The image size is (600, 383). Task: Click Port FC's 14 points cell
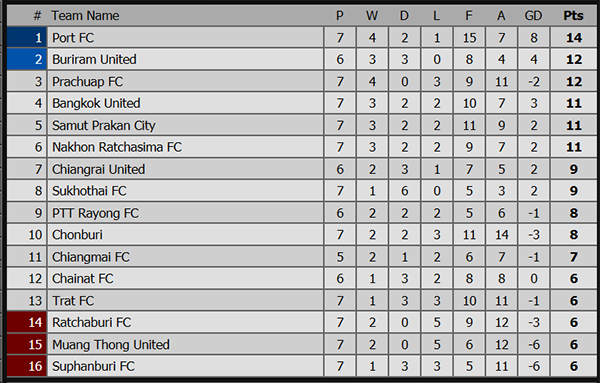574,37
